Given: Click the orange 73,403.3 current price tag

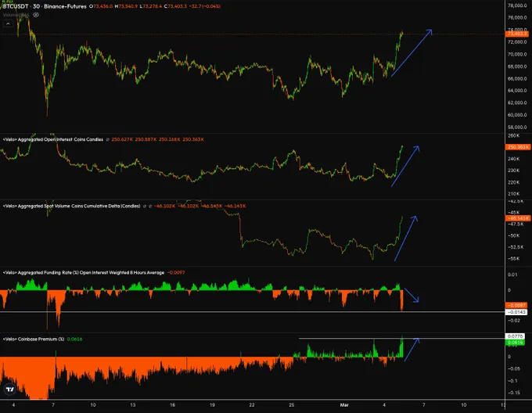Looking at the screenshot, I should pos(516,34).
